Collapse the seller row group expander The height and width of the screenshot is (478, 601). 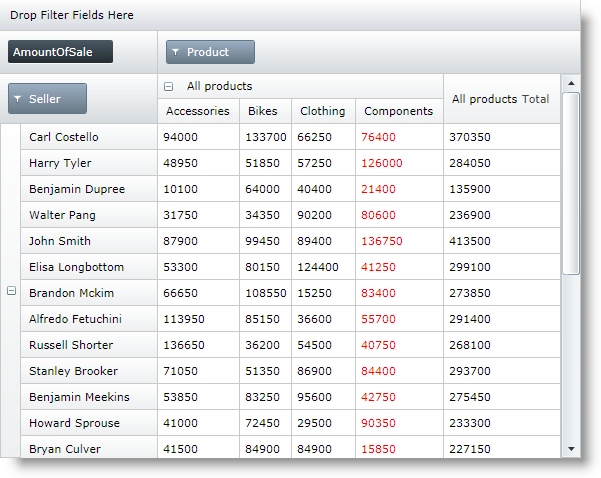(x=11, y=291)
